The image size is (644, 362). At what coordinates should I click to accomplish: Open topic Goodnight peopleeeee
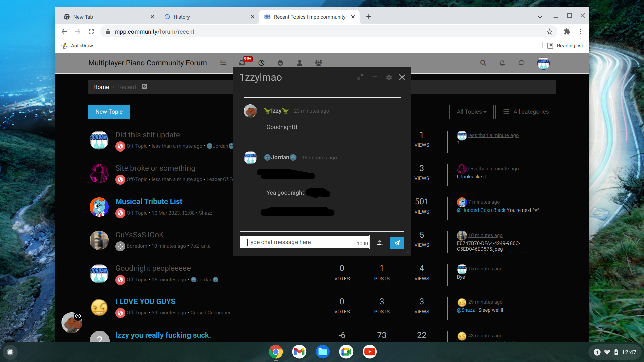(153, 268)
